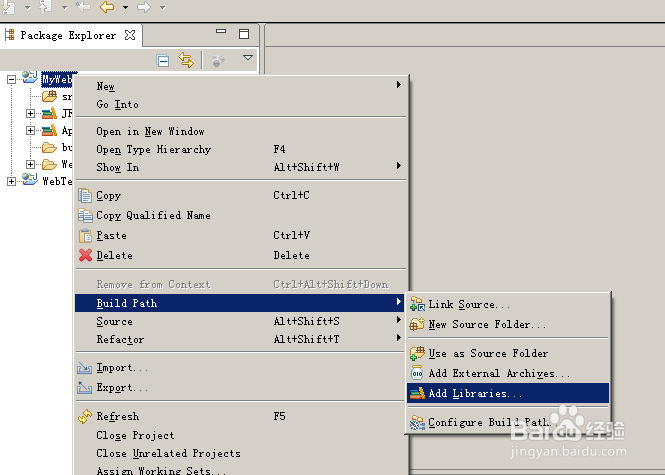Image resolution: width=665 pixels, height=475 pixels.
Task: Click Last Edit Location toolbar icon
Action: click(x=83, y=6)
